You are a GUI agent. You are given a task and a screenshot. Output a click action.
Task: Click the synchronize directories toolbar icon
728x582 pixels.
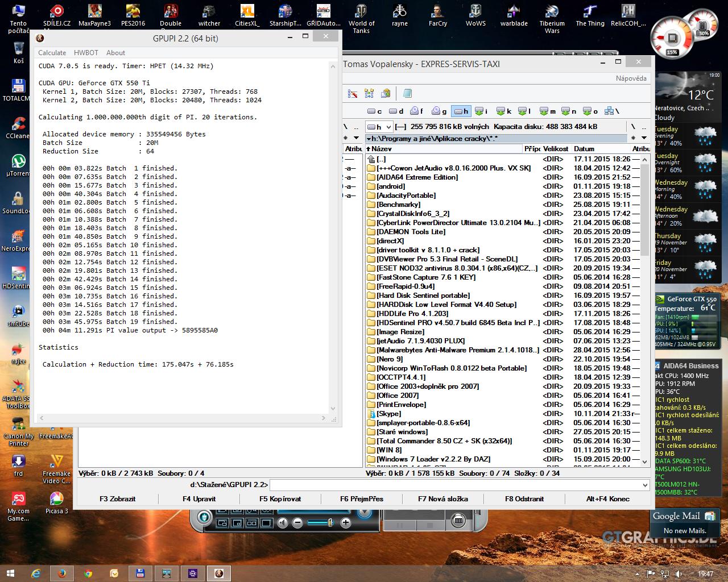369,93
